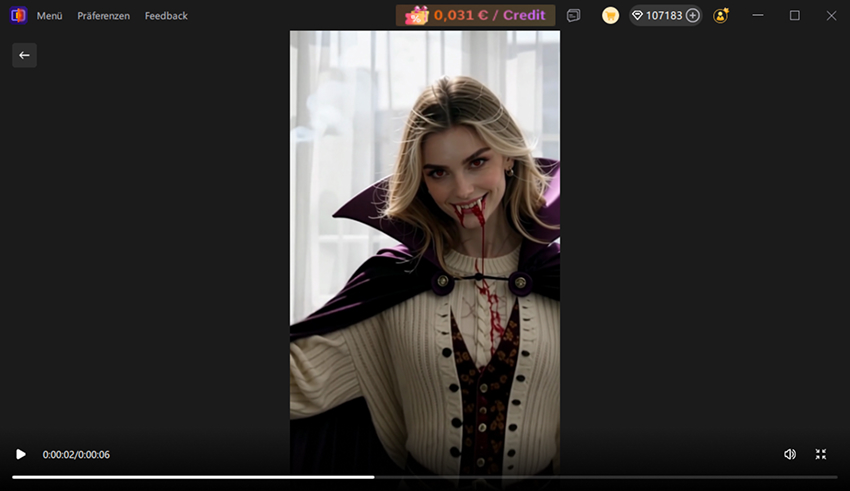Viewport: 850px width, 491px height.
Task: Open the shopping cart icon
Action: [x=610, y=16]
